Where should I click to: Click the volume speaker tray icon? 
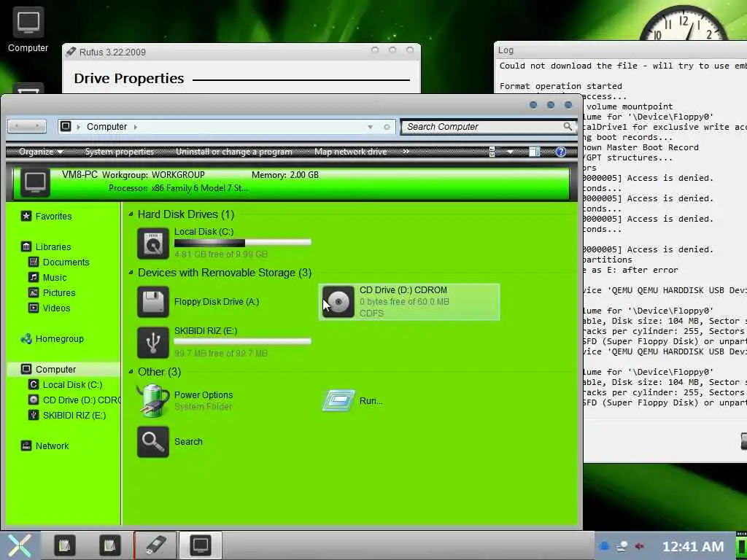[639, 546]
